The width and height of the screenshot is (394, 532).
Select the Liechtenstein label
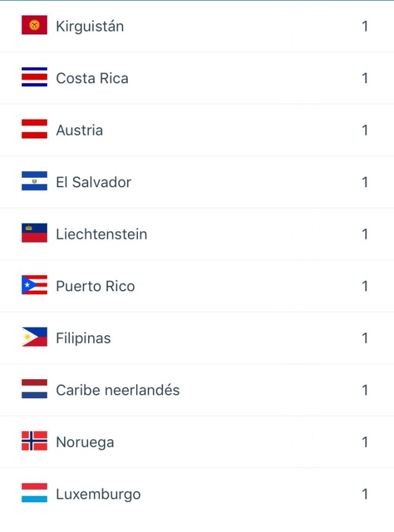[x=101, y=234]
